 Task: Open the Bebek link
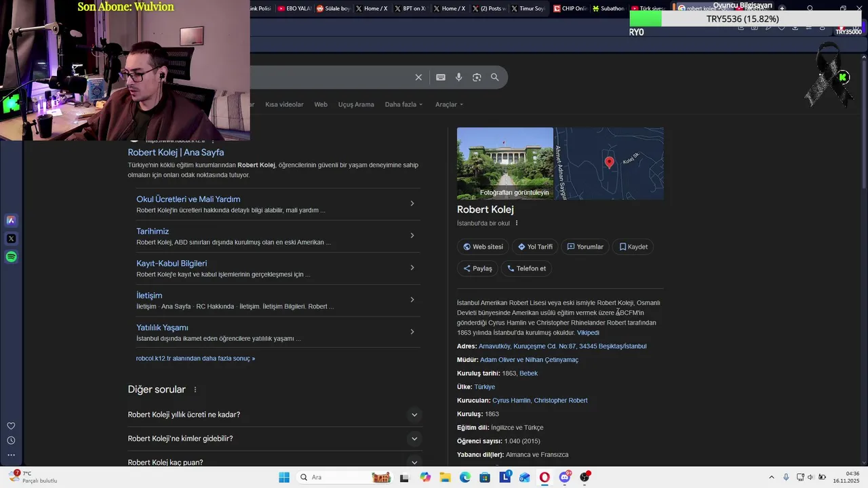click(528, 373)
